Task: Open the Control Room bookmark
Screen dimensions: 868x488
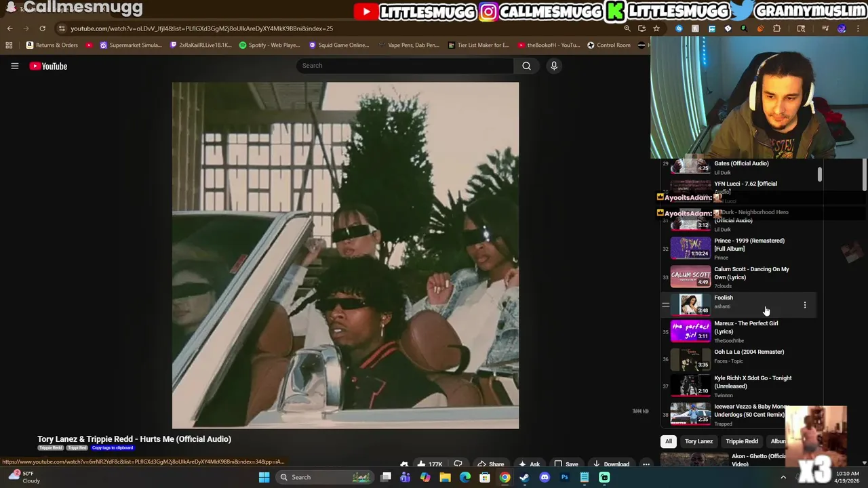Action: [609, 45]
